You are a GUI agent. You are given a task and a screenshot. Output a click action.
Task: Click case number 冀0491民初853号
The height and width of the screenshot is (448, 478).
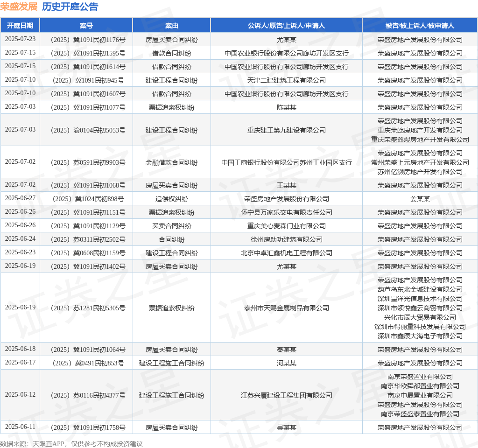click(99, 363)
